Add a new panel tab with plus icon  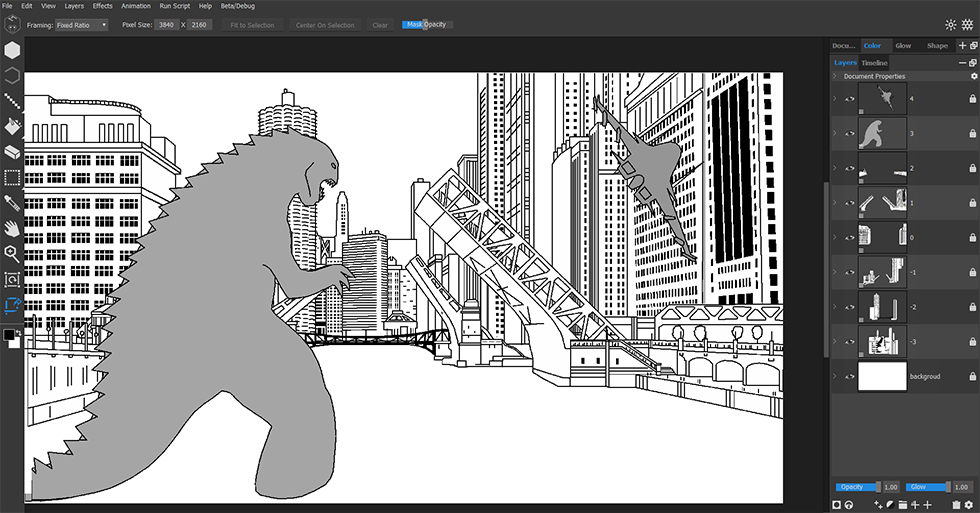coord(962,46)
